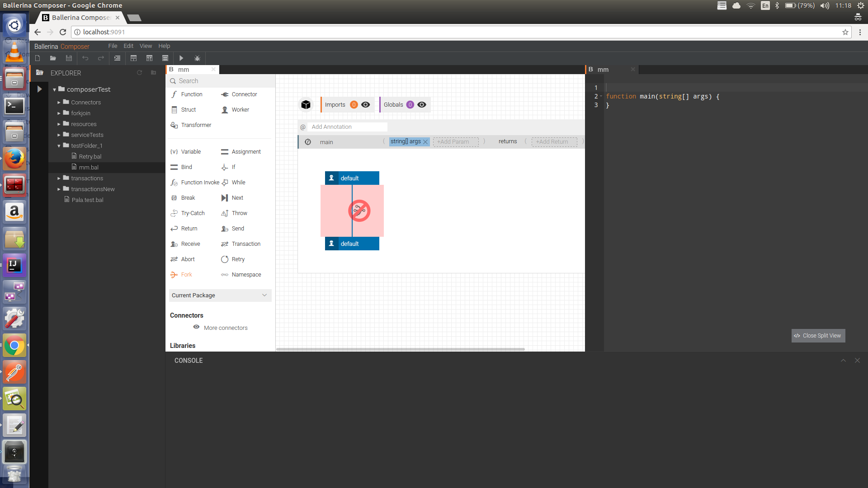The image size is (868, 488).
Task: Open the Edit menu
Action: click(x=128, y=46)
